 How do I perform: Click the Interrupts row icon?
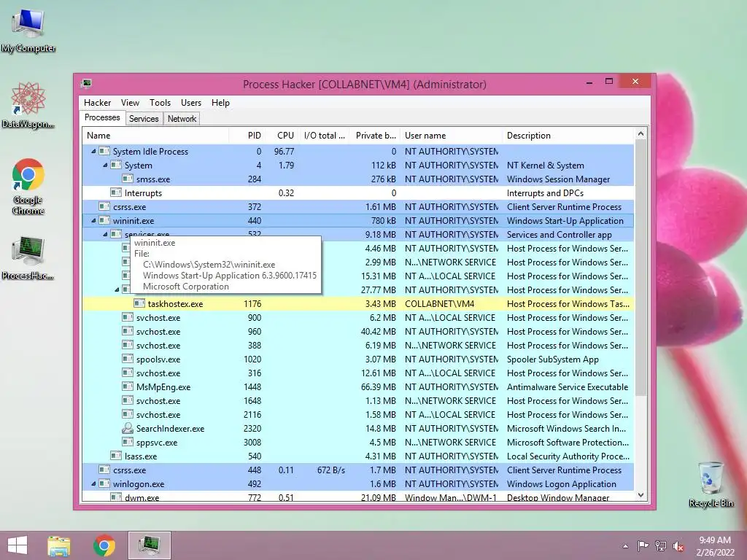(x=116, y=192)
